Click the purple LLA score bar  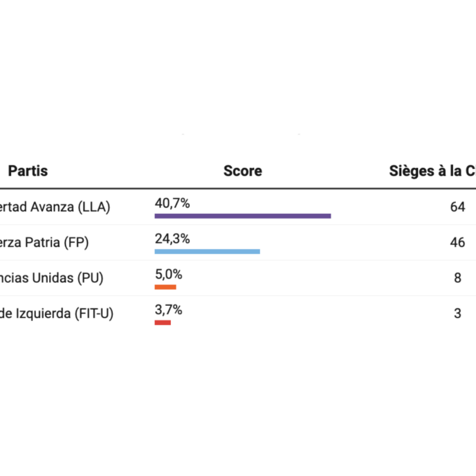pyautogui.click(x=242, y=216)
